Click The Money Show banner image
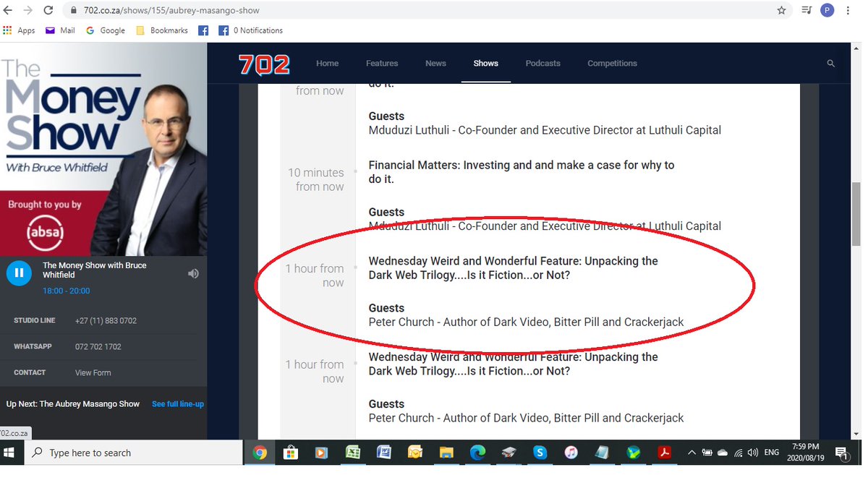The image size is (868, 488). [103, 149]
